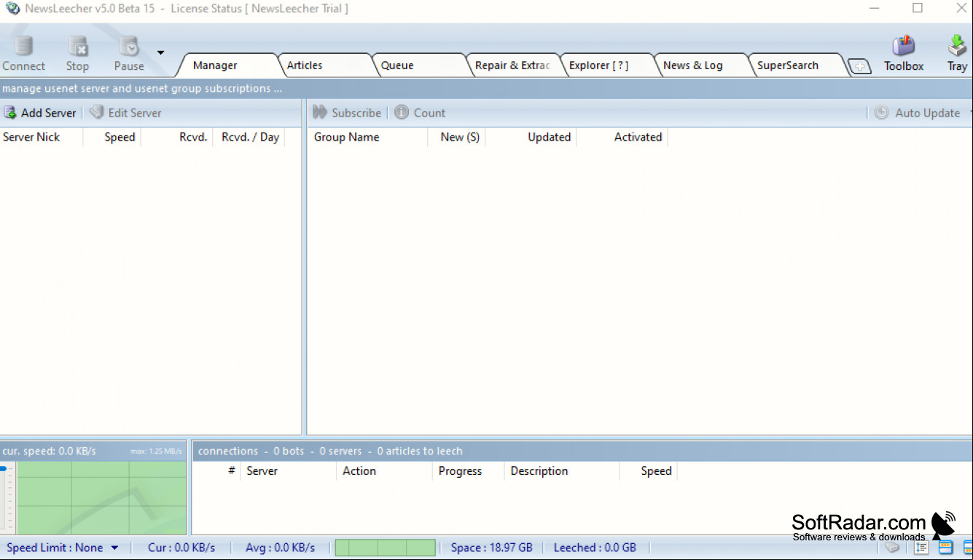Image resolution: width=973 pixels, height=560 pixels.
Task: Click the New (S) column header
Action: click(x=457, y=137)
